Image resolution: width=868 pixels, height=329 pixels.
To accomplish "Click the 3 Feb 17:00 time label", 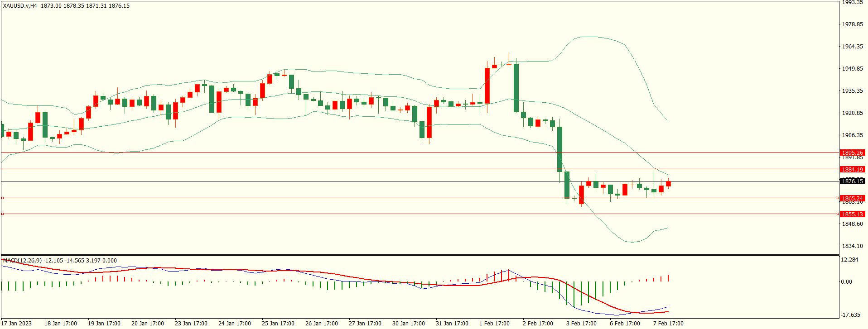I will coord(581,324).
